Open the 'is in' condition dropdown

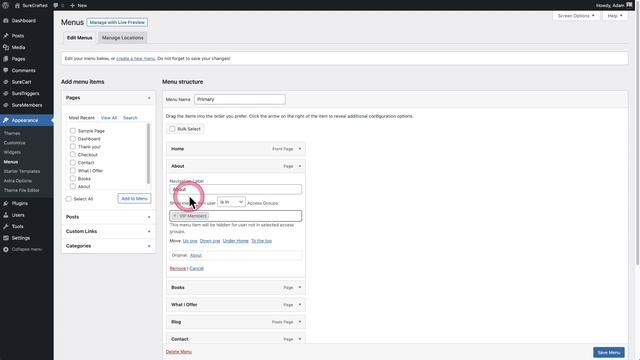pos(231,202)
